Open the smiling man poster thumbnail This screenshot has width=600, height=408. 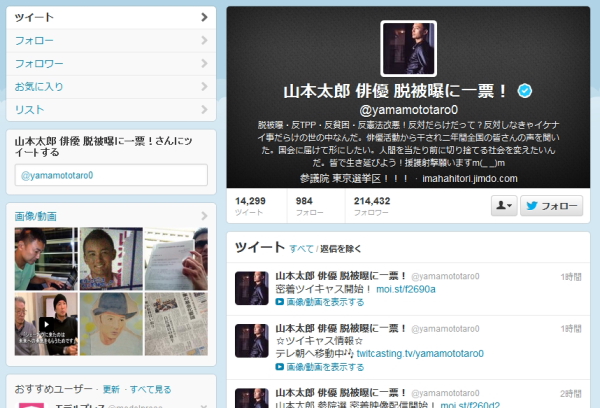click(111, 259)
